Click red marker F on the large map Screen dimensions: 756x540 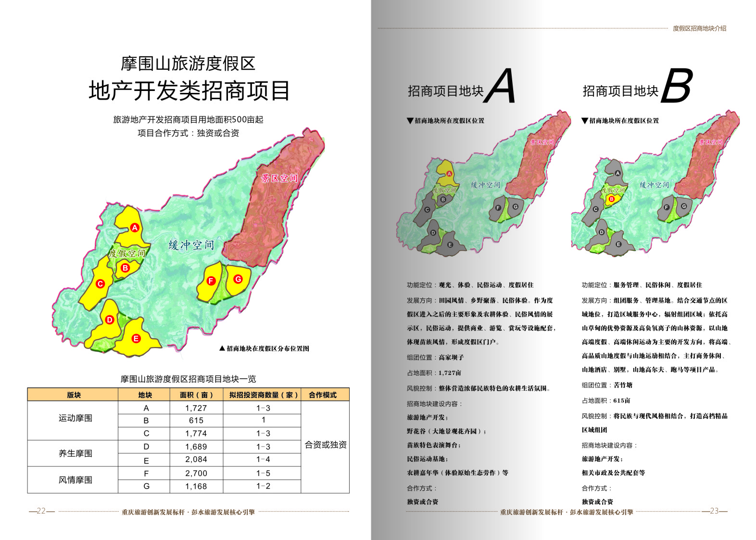pos(211,281)
